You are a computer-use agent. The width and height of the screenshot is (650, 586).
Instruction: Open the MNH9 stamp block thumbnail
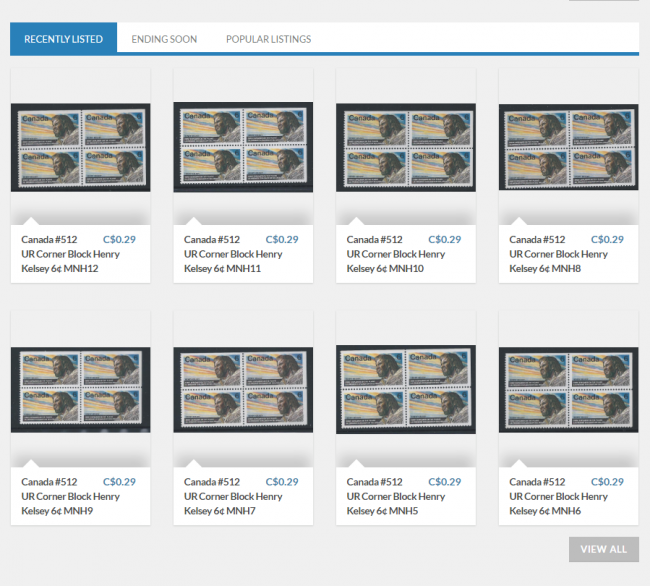[80, 390]
